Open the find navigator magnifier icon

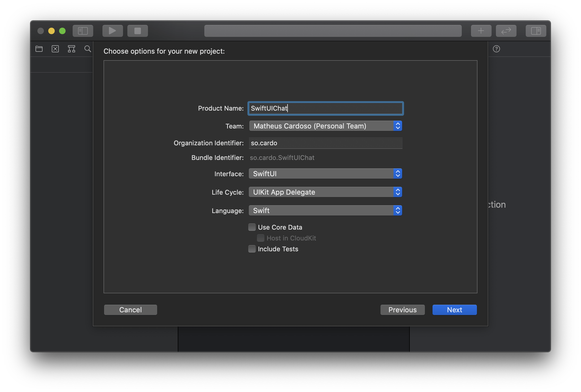pos(88,49)
